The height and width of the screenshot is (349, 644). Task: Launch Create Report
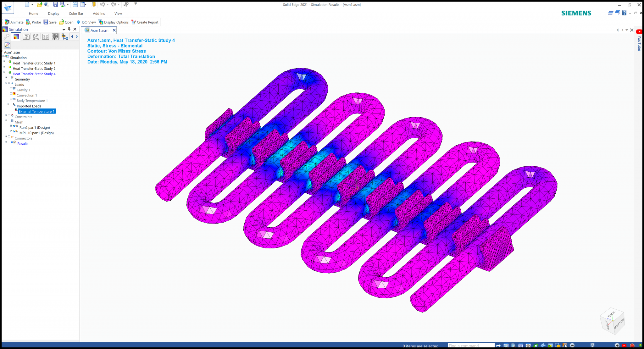pos(145,22)
